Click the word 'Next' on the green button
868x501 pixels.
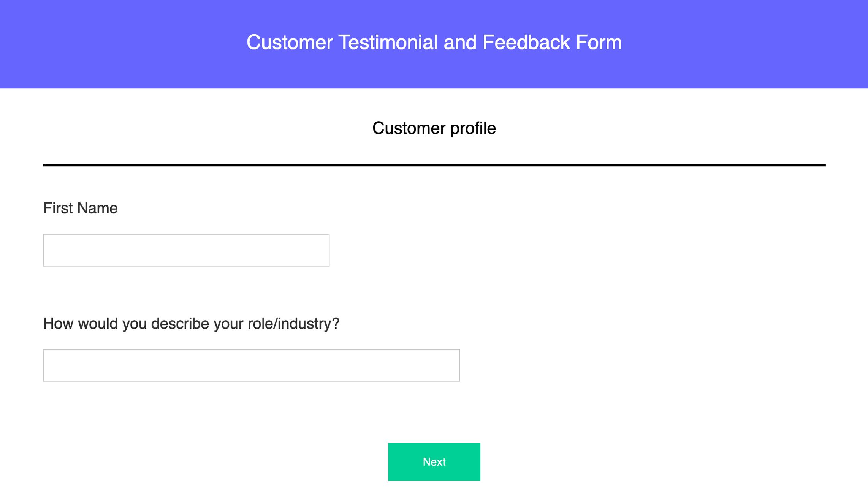click(434, 462)
